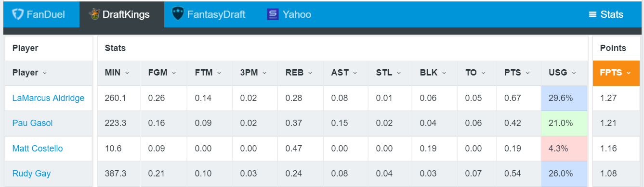Sort by the 3PM column header
This screenshot has width=644, height=187.
click(x=253, y=73)
